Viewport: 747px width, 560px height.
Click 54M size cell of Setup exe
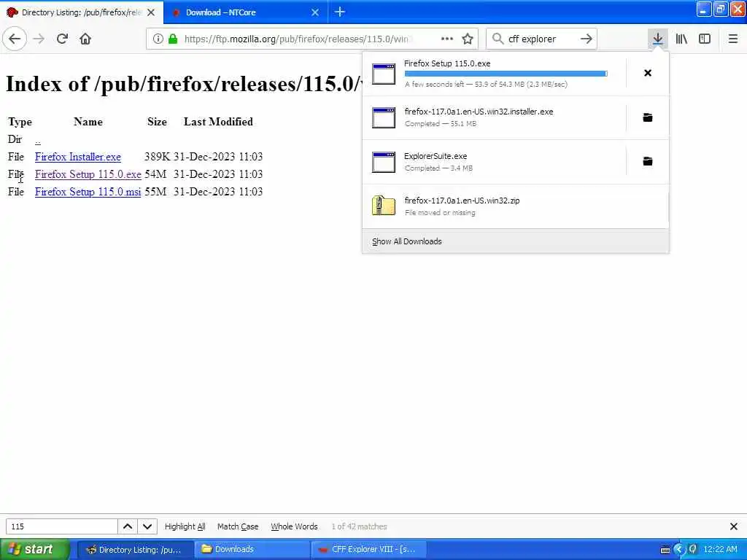coord(155,174)
